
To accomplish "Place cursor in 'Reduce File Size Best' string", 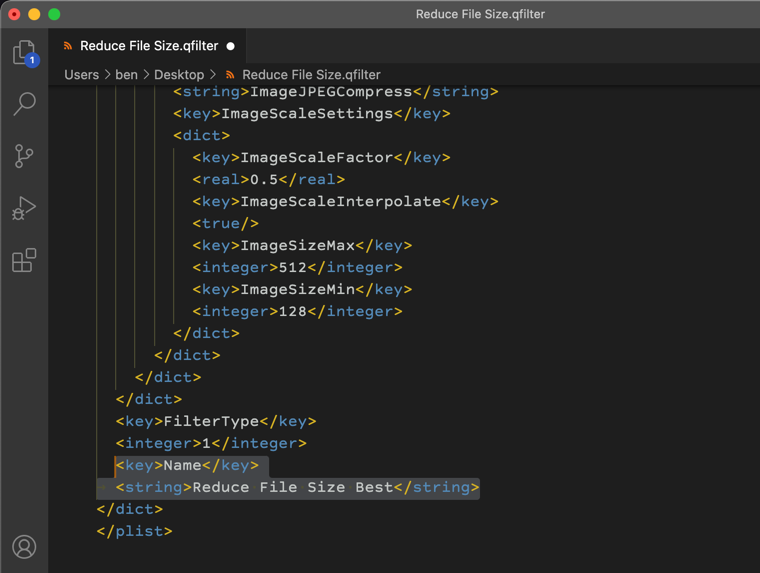I will pyautogui.click(x=292, y=487).
